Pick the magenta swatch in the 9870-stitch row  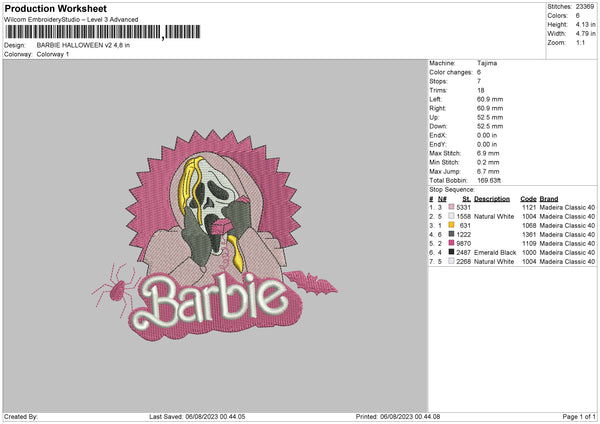coord(452,243)
